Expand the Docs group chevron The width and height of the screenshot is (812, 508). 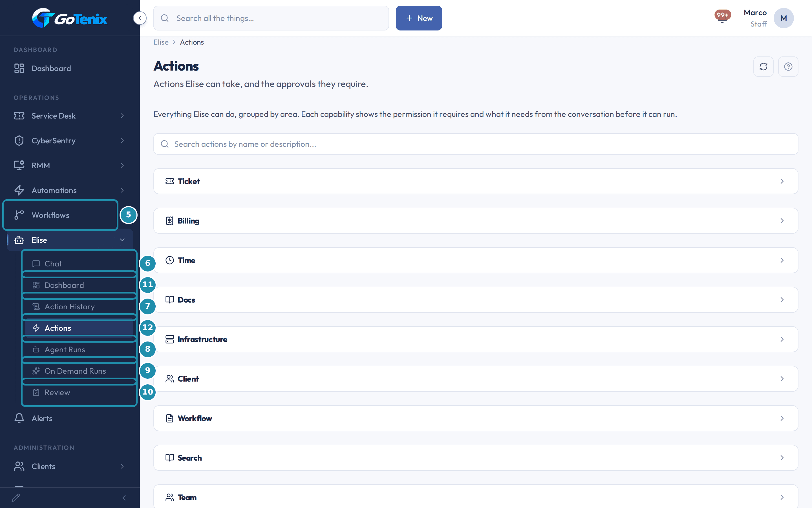782,300
